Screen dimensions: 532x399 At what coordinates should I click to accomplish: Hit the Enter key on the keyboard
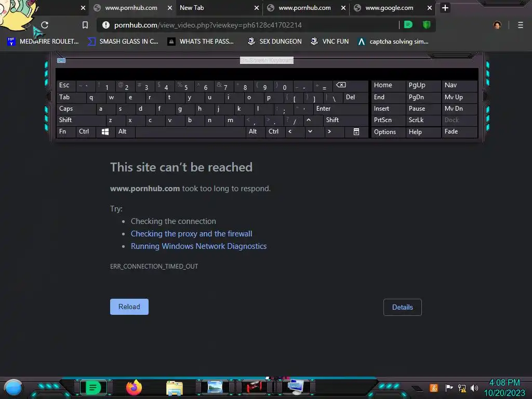pos(341,109)
